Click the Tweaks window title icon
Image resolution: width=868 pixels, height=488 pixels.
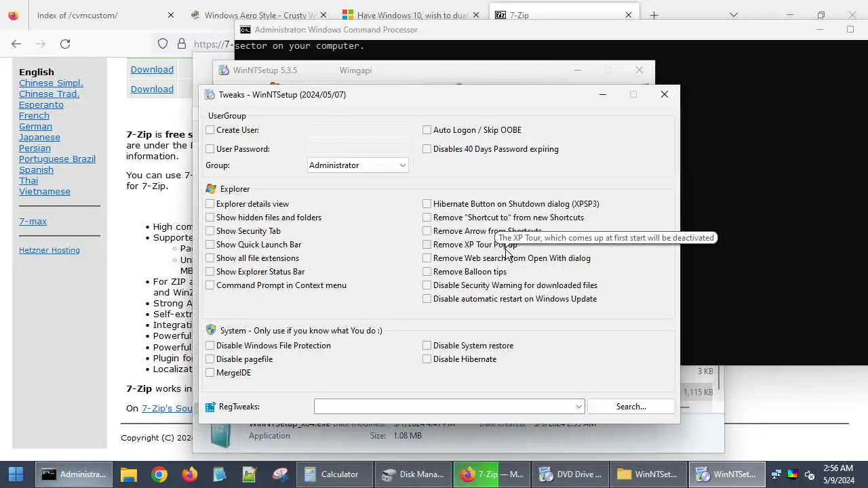210,94
